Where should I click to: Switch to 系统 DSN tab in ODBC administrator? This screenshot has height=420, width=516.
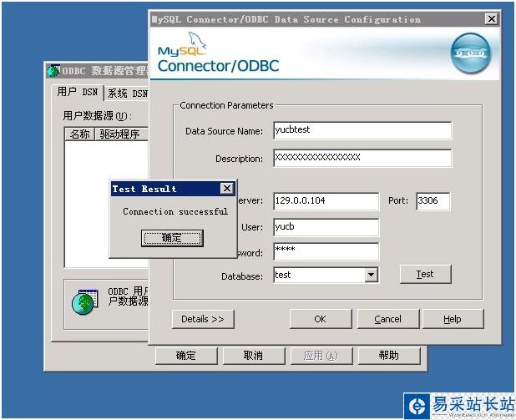[127, 94]
